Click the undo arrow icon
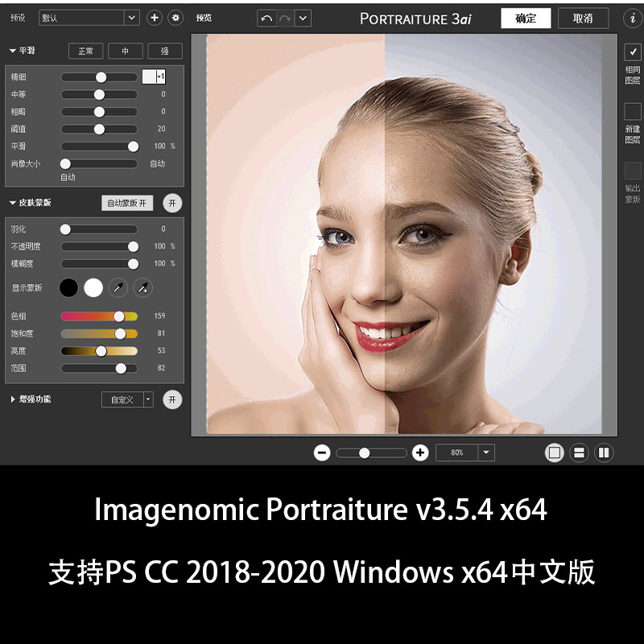The width and height of the screenshot is (644, 644). coord(266,17)
